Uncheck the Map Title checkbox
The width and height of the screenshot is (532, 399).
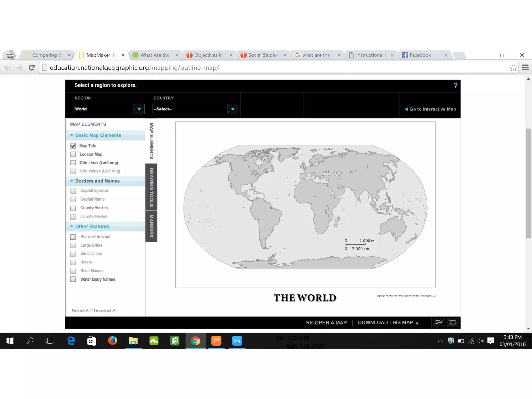pos(73,146)
